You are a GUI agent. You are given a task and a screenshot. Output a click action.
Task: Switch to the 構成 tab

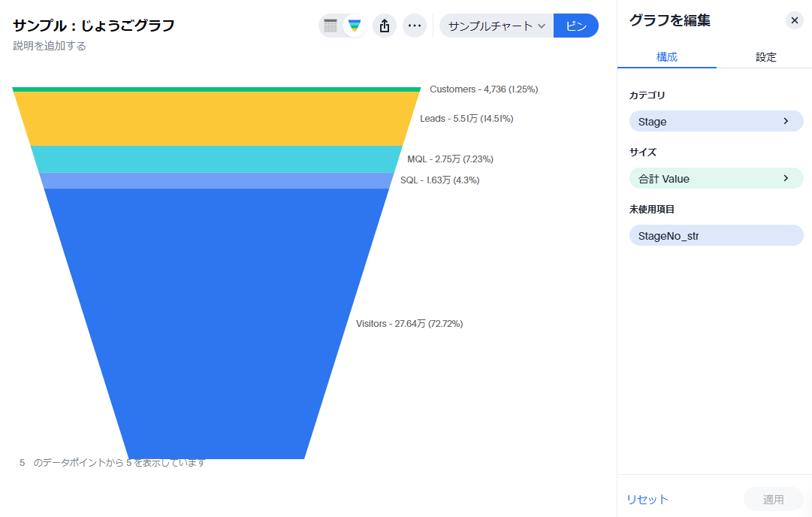[667, 57]
